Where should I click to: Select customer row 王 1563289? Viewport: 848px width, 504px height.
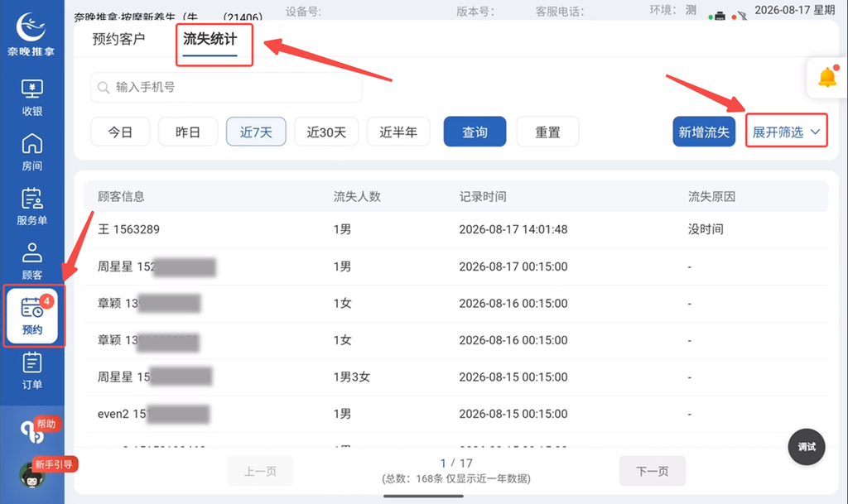click(x=456, y=229)
